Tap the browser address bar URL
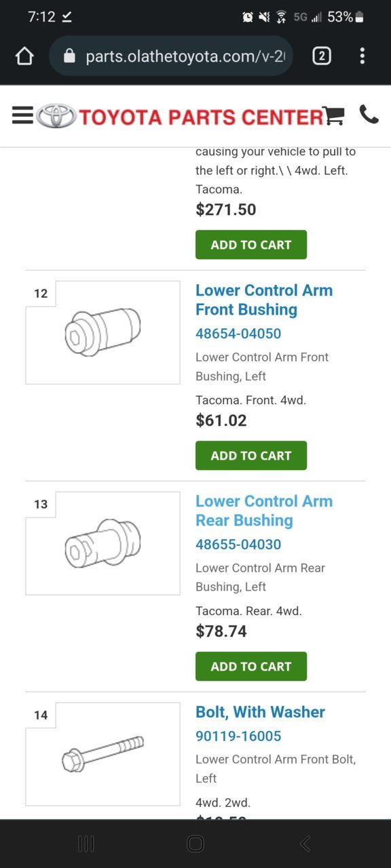Image resolution: width=391 pixels, height=868 pixels. (185, 56)
